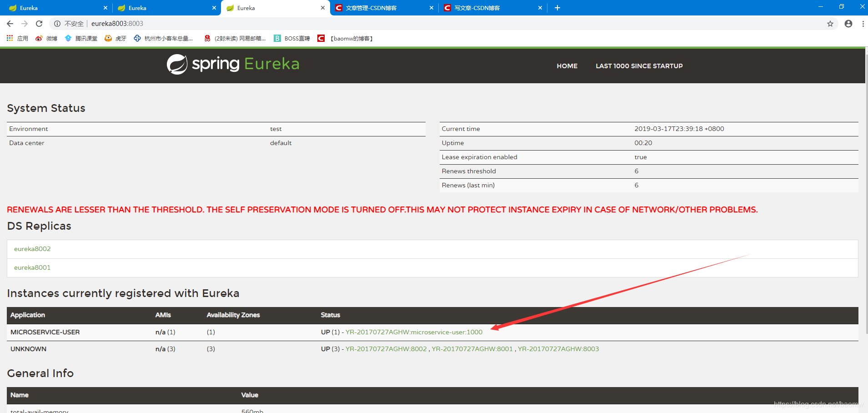Image resolution: width=868 pixels, height=413 pixels.
Task: Click the site info 'not secure' icon
Action: coord(57,24)
